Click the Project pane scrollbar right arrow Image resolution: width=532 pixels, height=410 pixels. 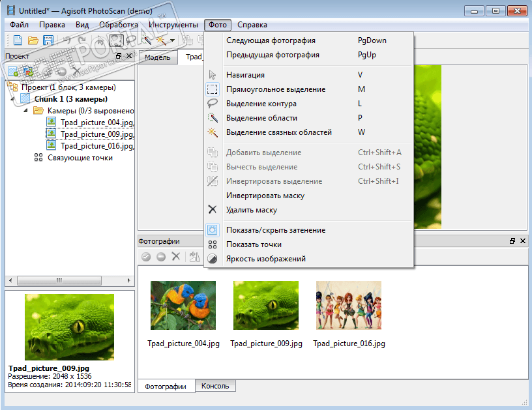click(x=128, y=280)
